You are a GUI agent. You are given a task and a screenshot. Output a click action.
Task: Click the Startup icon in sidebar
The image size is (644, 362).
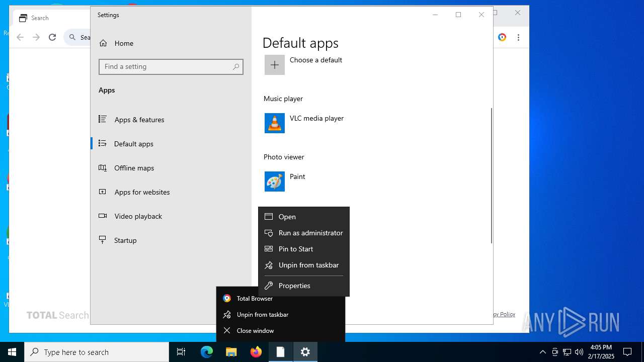[103, 240]
